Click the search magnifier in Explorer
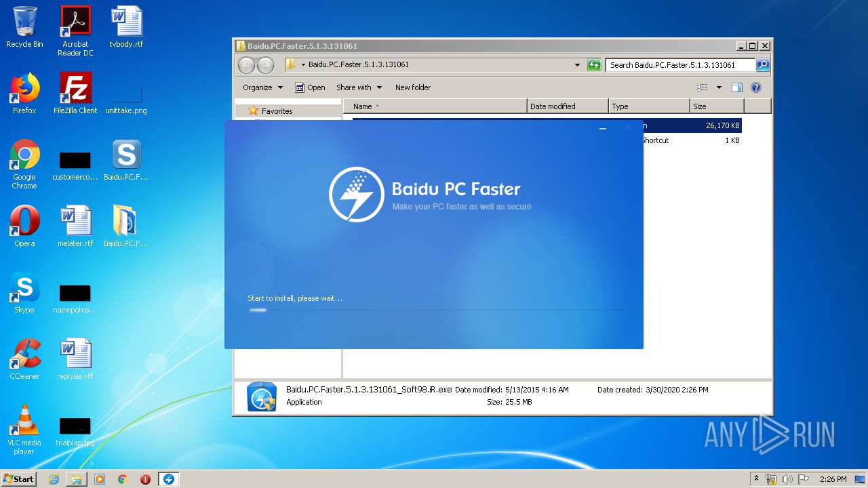Viewport: 868px width, 488px height. click(763, 65)
